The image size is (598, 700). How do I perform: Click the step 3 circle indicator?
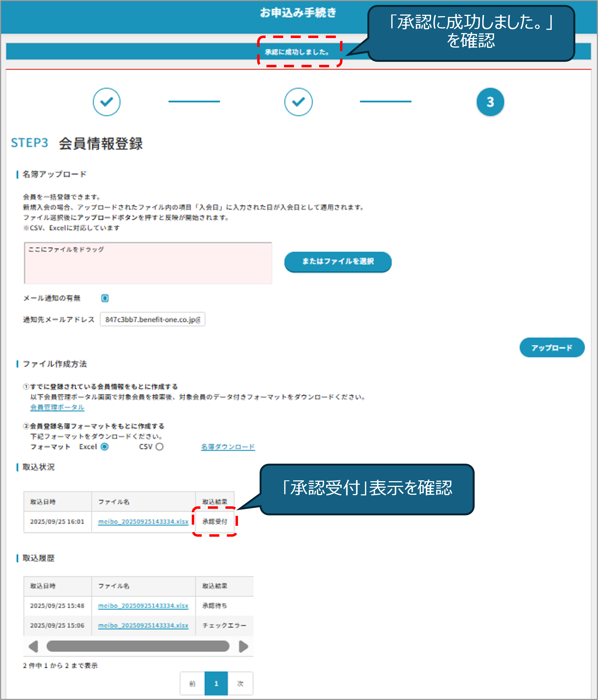(x=490, y=102)
